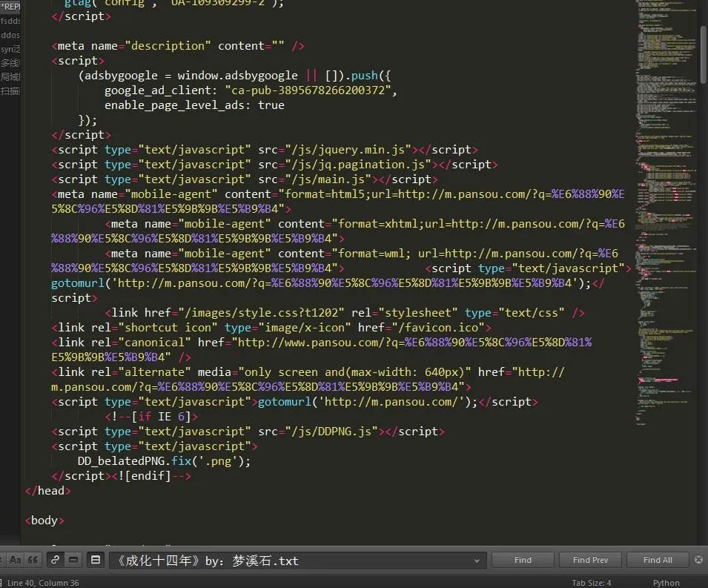708x588 pixels.
Task: Click the Line 40, Column 36 indicator
Action: (44, 582)
